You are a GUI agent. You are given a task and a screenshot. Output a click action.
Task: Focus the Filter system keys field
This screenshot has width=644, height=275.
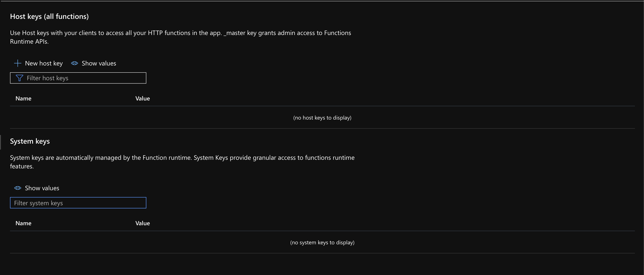tap(78, 203)
